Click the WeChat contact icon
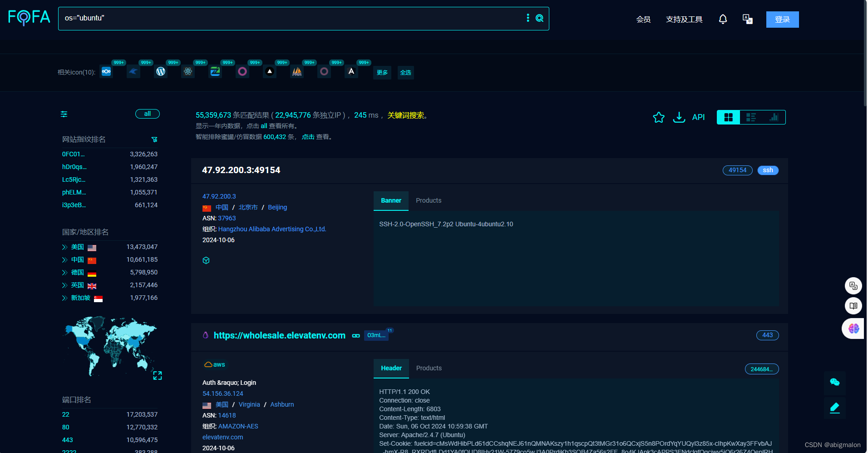Image resolution: width=868 pixels, height=453 pixels. pyautogui.click(x=834, y=383)
